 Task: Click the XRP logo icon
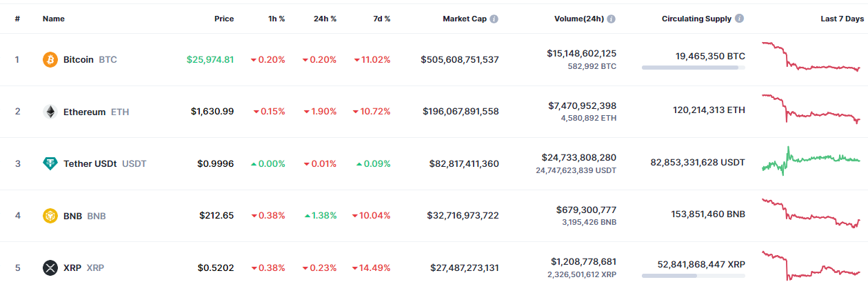[50, 268]
